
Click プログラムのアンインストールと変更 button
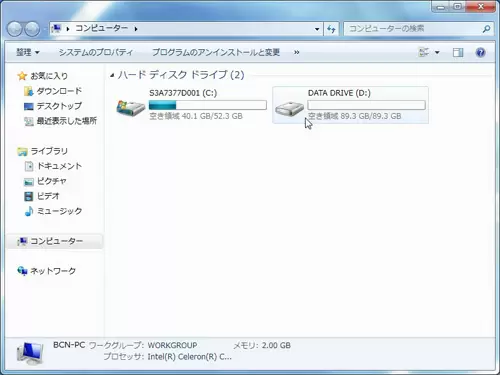216,52
